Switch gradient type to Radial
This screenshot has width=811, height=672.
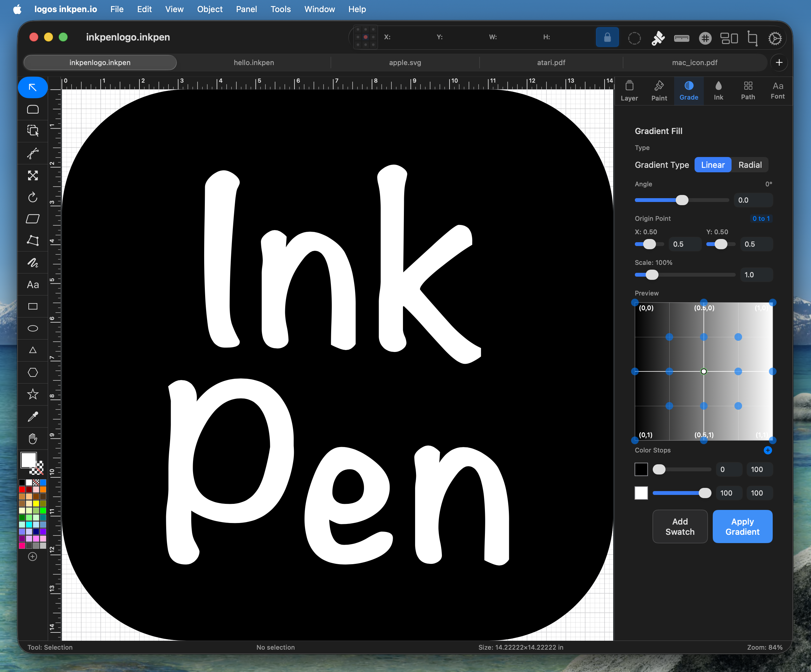750,165
